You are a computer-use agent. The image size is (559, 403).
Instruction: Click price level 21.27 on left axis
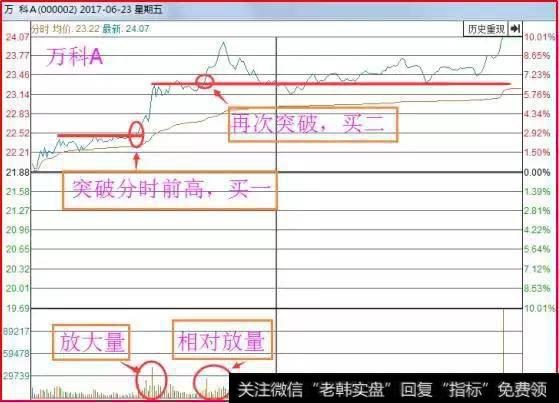17,211
